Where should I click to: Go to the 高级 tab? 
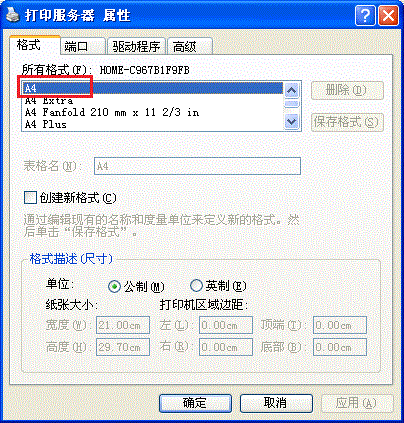pos(190,46)
